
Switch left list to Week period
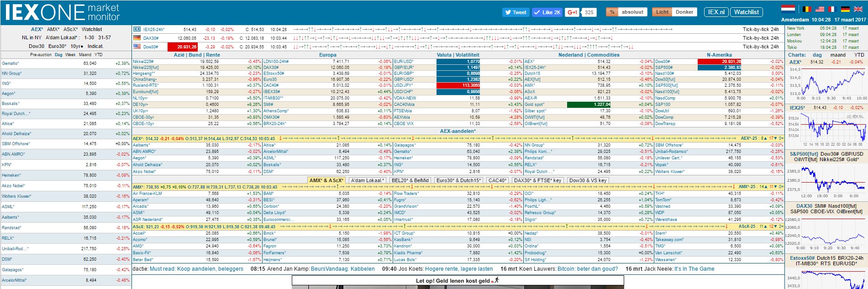tap(70, 55)
